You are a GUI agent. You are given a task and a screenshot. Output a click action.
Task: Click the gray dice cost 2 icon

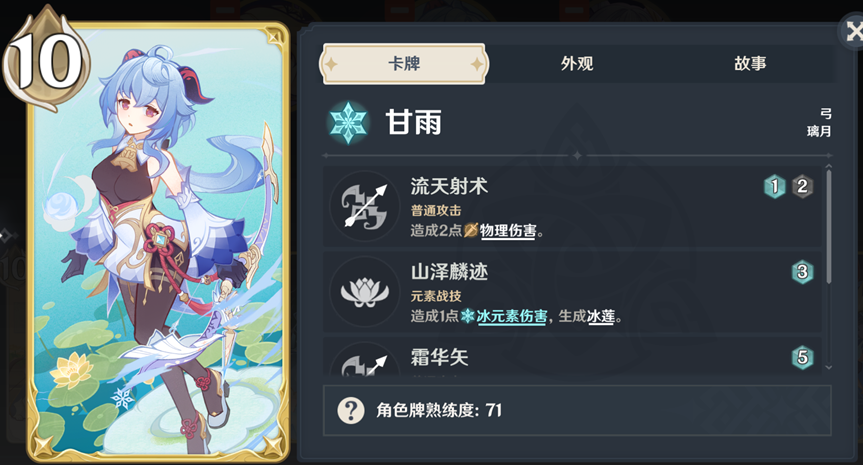pos(802,187)
